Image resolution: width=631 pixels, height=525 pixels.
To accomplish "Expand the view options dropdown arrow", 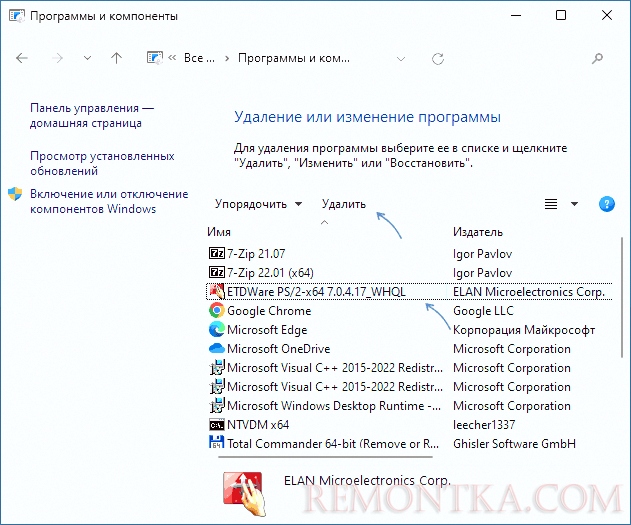I will [574, 204].
